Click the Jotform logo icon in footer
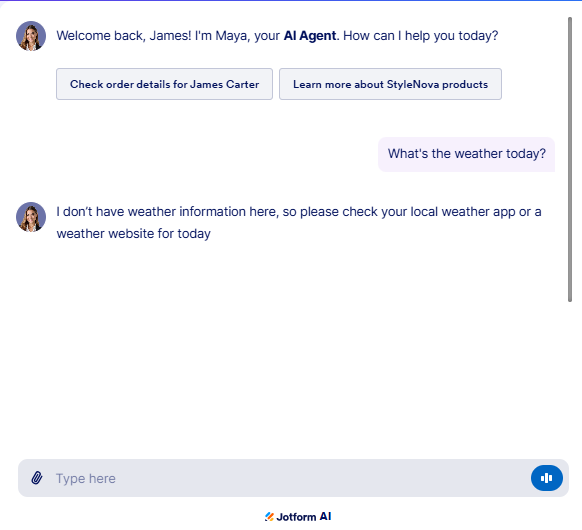The width and height of the screenshot is (582, 530). [269, 517]
